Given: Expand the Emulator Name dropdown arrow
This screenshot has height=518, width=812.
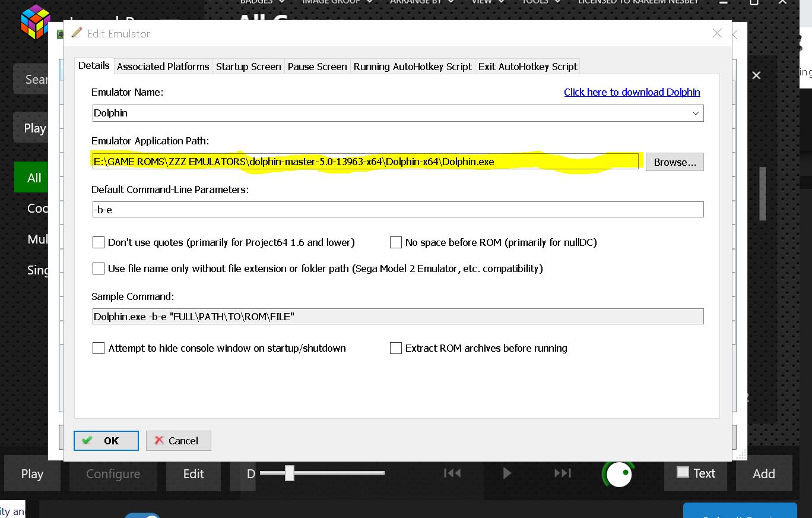Looking at the screenshot, I should coord(696,113).
